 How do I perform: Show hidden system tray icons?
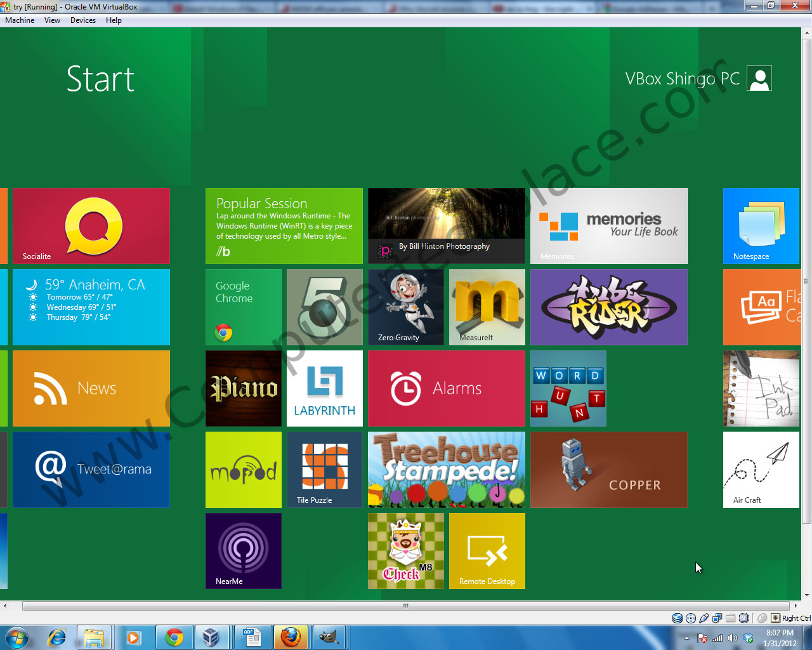686,638
